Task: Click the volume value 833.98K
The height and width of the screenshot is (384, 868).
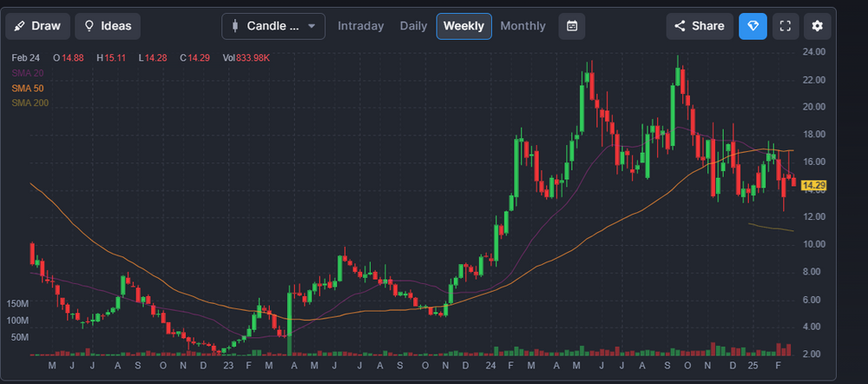Action: click(x=253, y=57)
